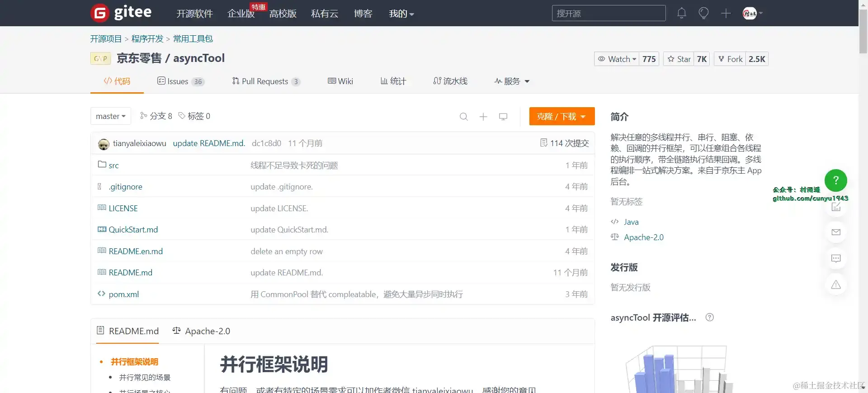868x393 pixels.
Task: Click the green help question mark button
Action: [x=836, y=180]
